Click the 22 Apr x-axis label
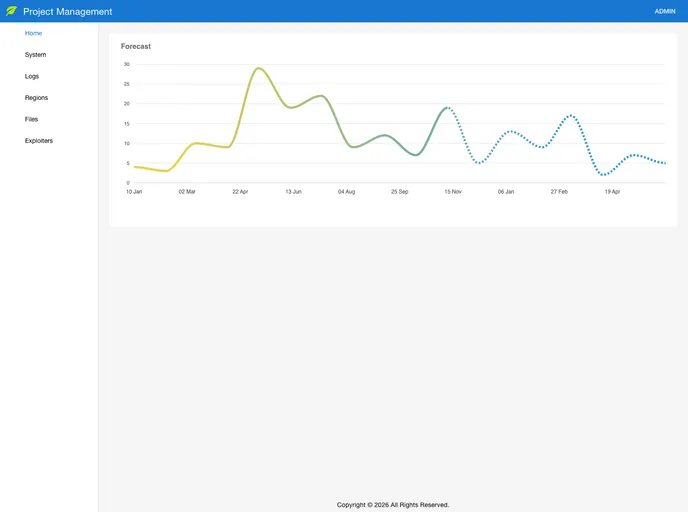Image resolution: width=688 pixels, height=512 pixels. point(240,192)
